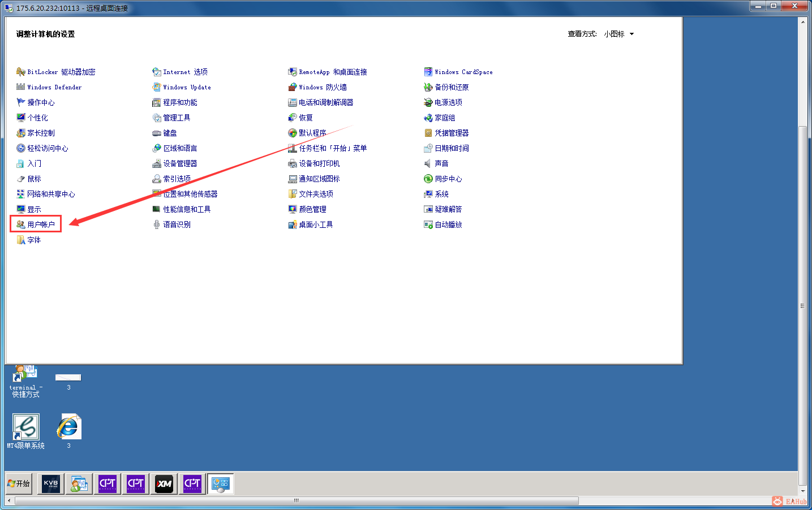Open the 恢复 link
This screenshot has width=812, height=510.
(x=306, y=118)
